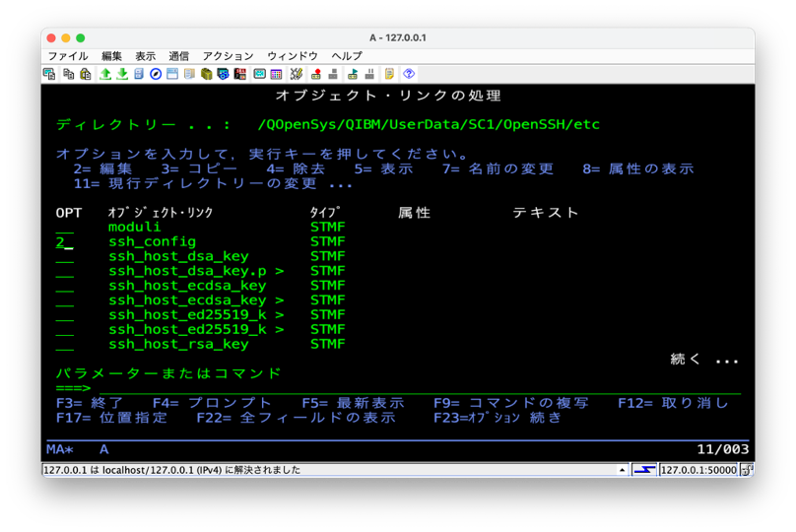This screenshot has width=796, height=532.
Task: Click the 11/003 cursor position indicator
Action: tap(722, 449)
